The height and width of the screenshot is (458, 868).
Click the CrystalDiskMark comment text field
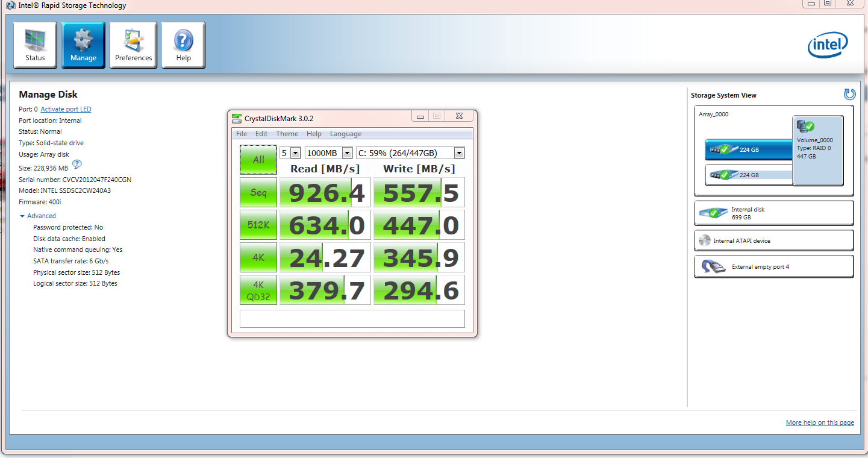coord(352,319)
